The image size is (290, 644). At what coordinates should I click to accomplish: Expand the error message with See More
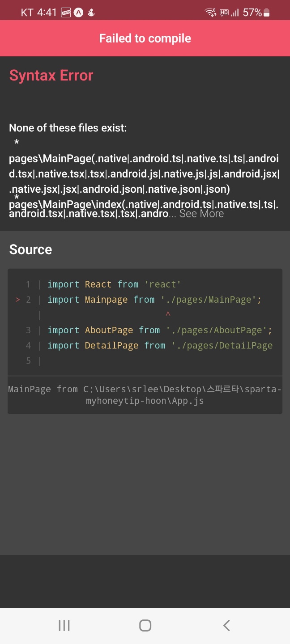pos(201,214)
